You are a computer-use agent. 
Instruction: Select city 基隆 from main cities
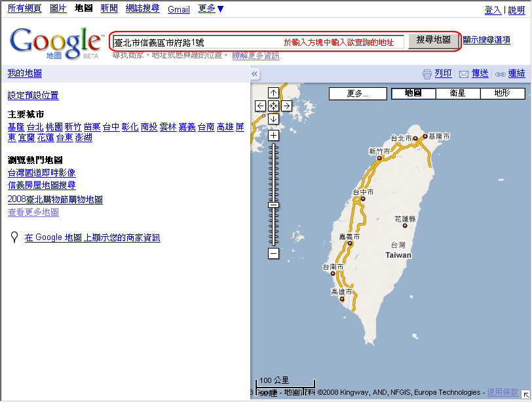pos(16,127)
